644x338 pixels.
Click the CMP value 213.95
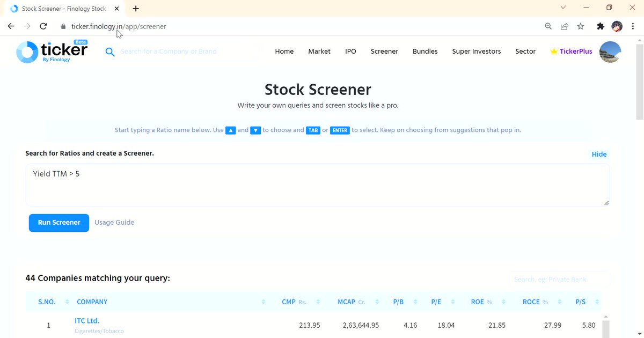point(309,325)
